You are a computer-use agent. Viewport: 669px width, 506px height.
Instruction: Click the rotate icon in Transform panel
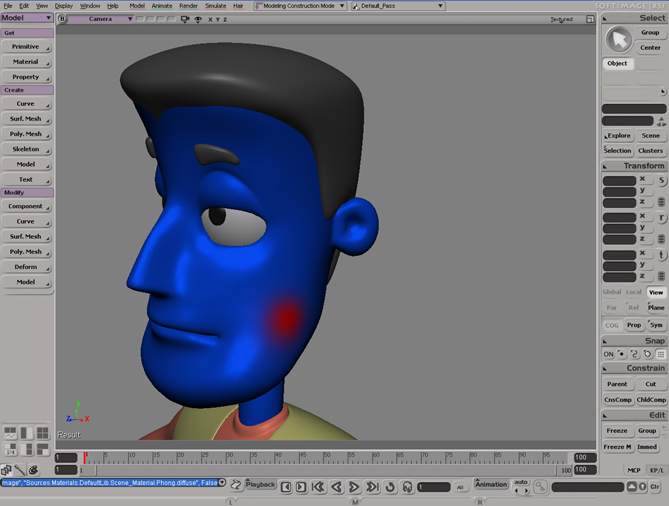tap(661, 217)
